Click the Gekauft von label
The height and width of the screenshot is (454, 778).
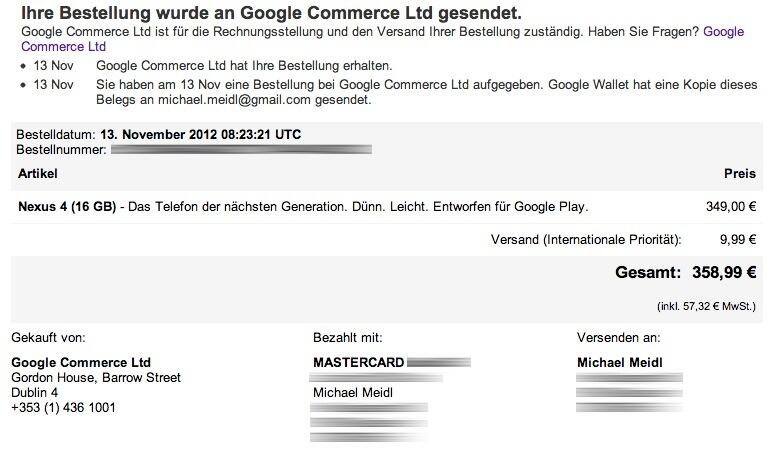click(48, 338)
